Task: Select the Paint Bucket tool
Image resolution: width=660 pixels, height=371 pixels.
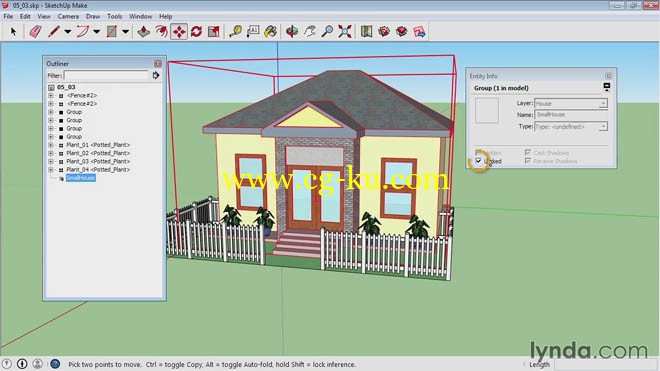Action: [270, 32]
